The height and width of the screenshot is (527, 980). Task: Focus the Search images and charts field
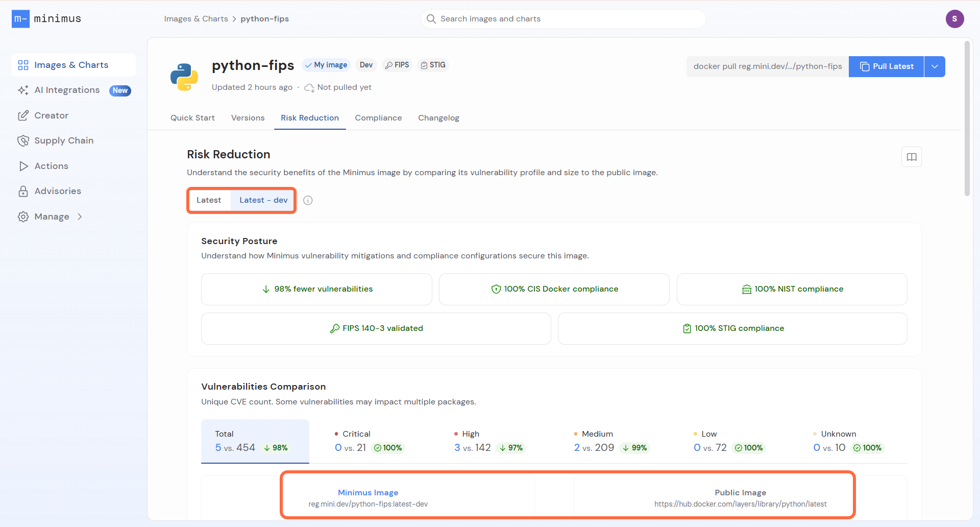click(x=563, y=19)
